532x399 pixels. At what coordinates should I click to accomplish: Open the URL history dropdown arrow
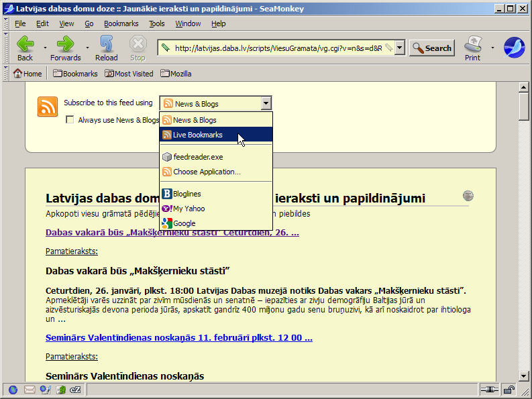point(400,48)
